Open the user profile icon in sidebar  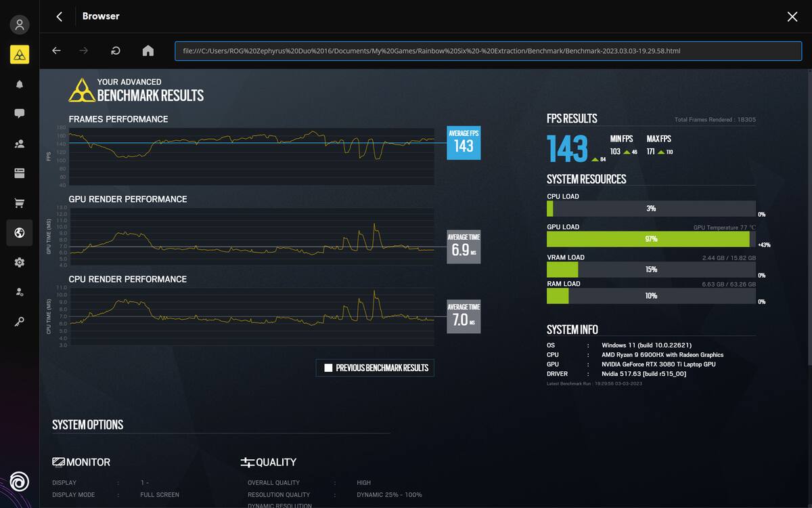click(x=20, y=25)
